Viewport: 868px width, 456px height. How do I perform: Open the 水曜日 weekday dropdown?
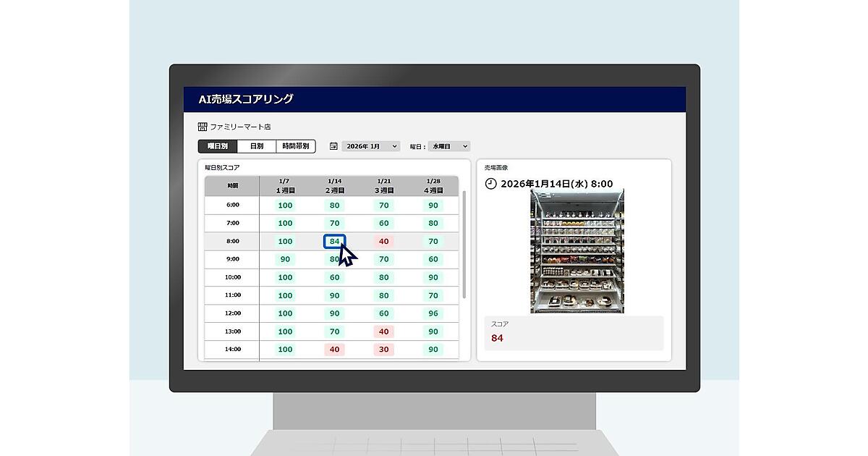(x=449, y=146)
